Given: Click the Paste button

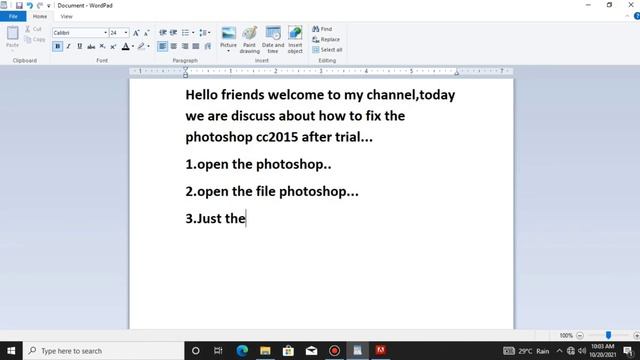Looking at the screenshot, I should click(12, 37).
